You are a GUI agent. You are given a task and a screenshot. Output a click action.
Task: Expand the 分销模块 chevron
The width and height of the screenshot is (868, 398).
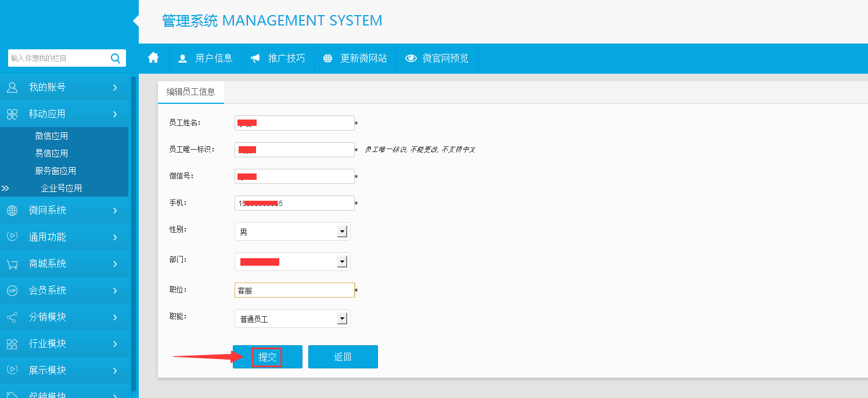[x=115, y=317]
